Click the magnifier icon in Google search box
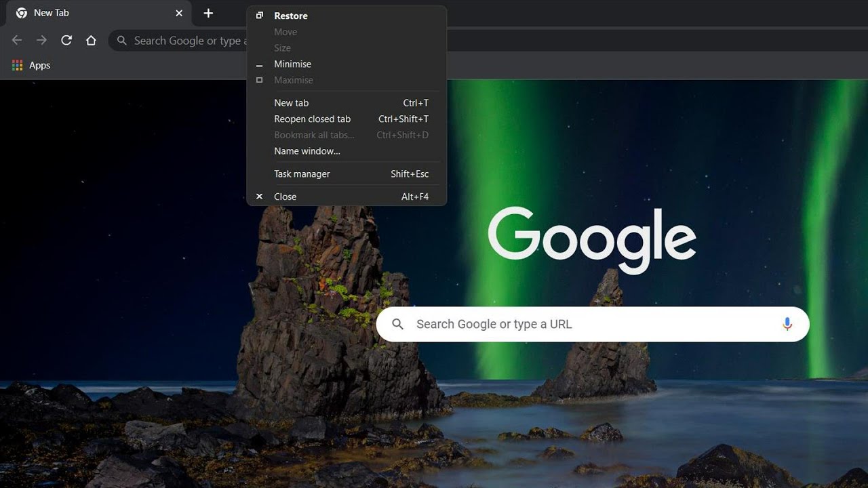This screenshot has height=488, width=868. click(398, 324)
